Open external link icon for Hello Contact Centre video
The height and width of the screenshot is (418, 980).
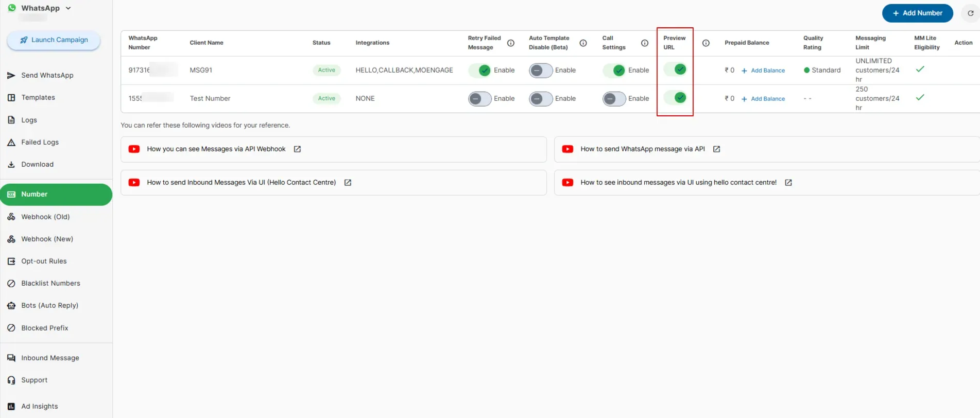(x=348, y=183)
